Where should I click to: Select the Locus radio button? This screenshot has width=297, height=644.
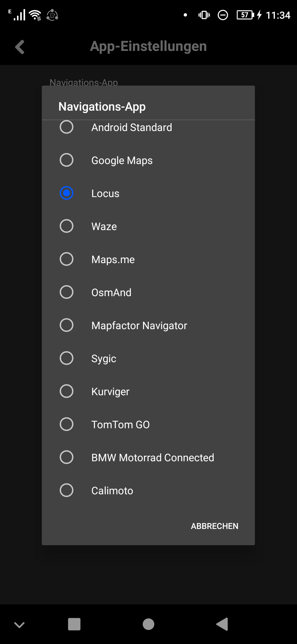[x=67, y=193]
